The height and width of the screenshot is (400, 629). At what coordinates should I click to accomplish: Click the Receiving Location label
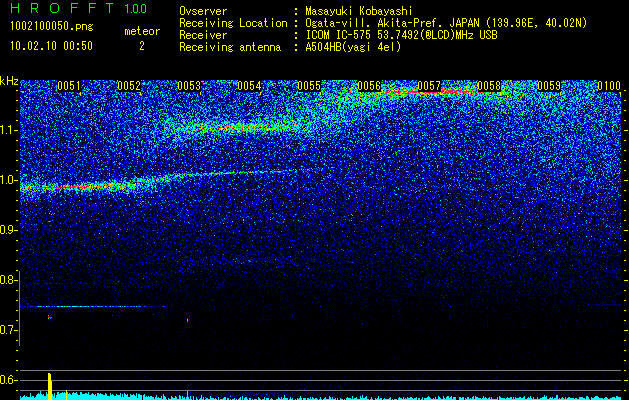(x=233, y=23)
